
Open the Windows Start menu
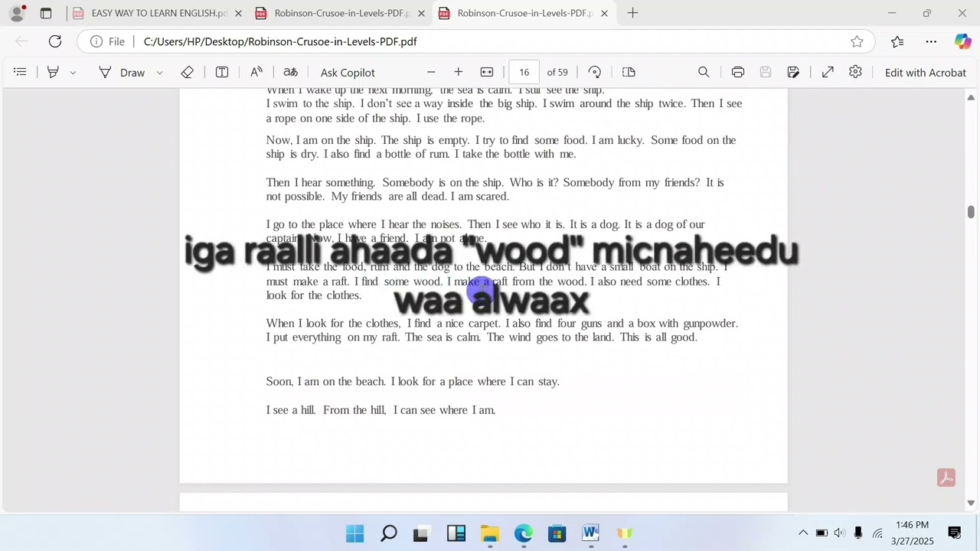click(355, 533)
